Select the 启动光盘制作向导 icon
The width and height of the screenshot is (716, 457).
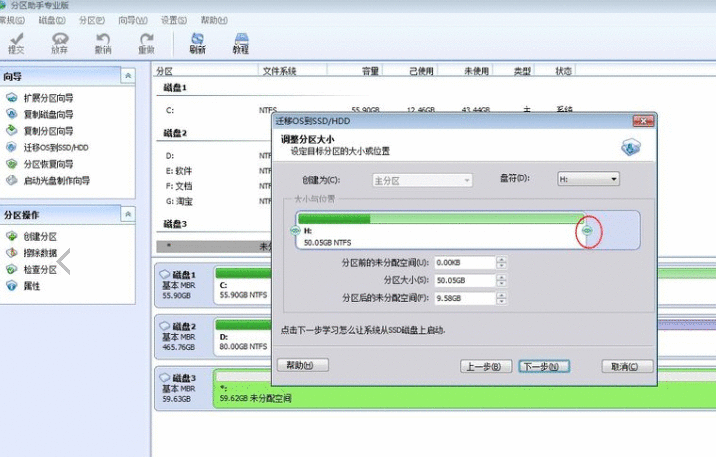[12, 180]
